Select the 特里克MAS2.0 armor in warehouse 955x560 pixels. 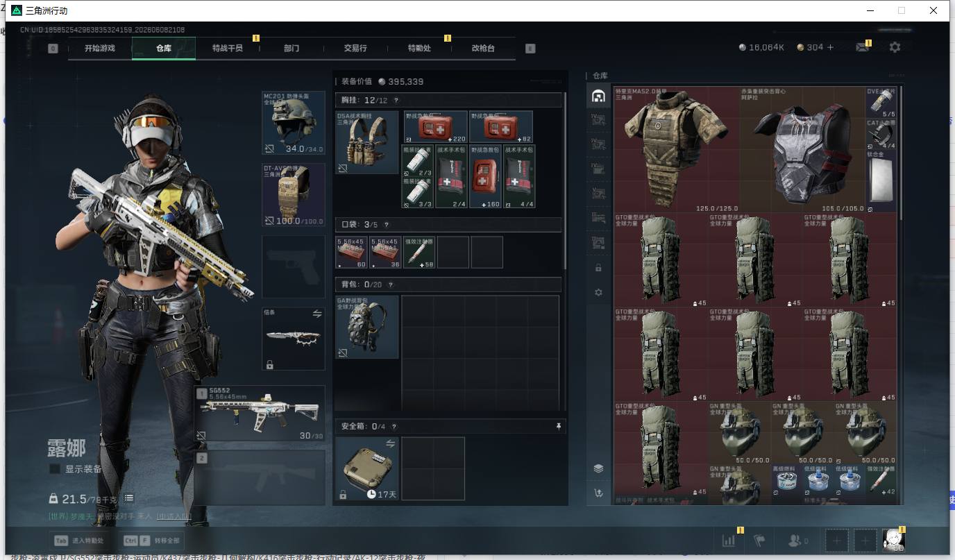tap(677, 150)
